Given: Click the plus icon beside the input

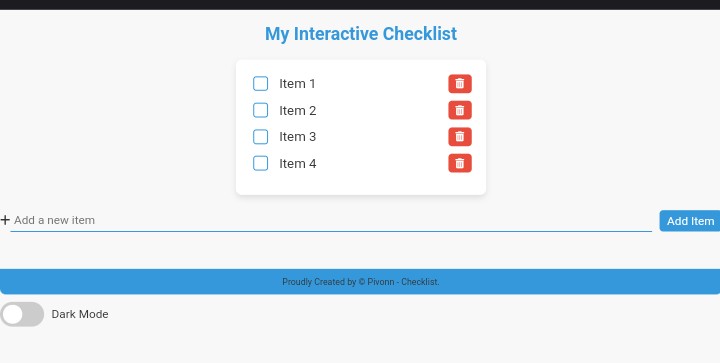Looking at the screenshot, I should (5, 220).
